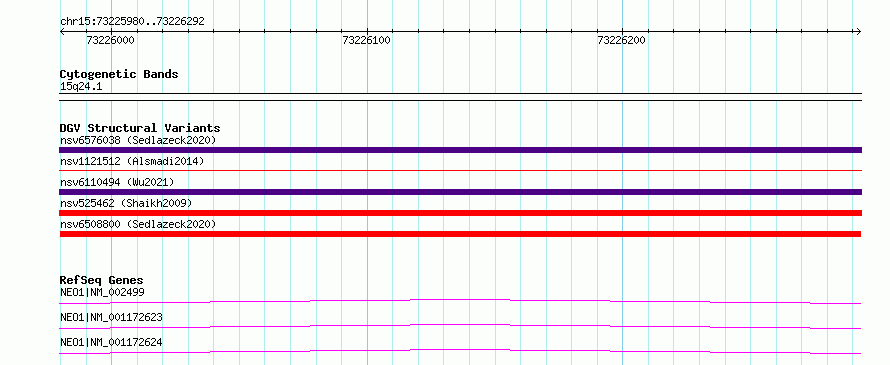The image size is (890, 365).
Task: Select the Cytogenetic Bands track title
Action: point(119,74)
